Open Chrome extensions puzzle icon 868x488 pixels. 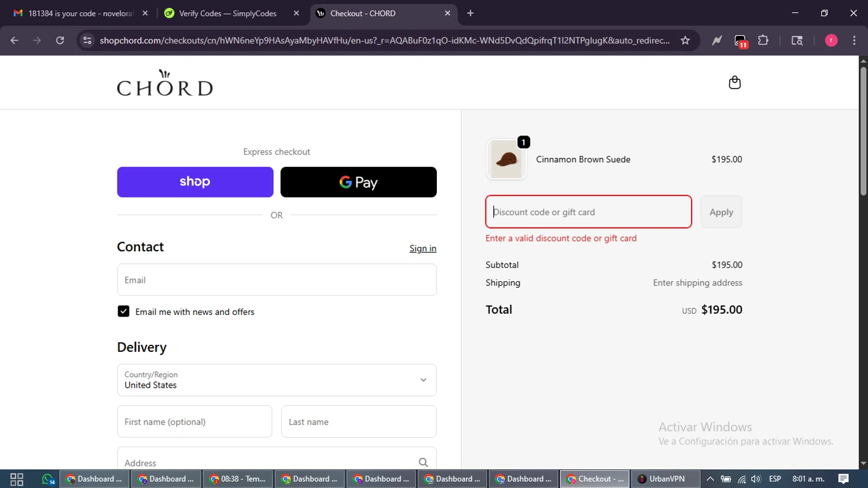tap(763, 41)
